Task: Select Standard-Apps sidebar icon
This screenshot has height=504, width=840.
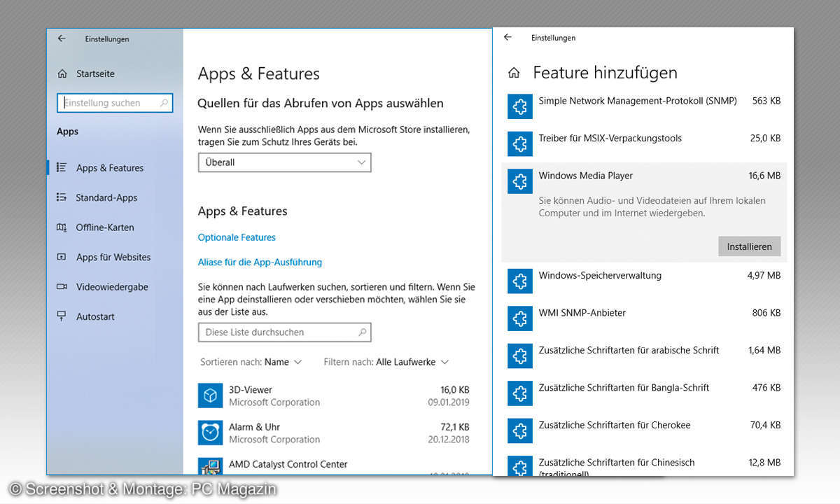Action: click(x=62, y=197)
